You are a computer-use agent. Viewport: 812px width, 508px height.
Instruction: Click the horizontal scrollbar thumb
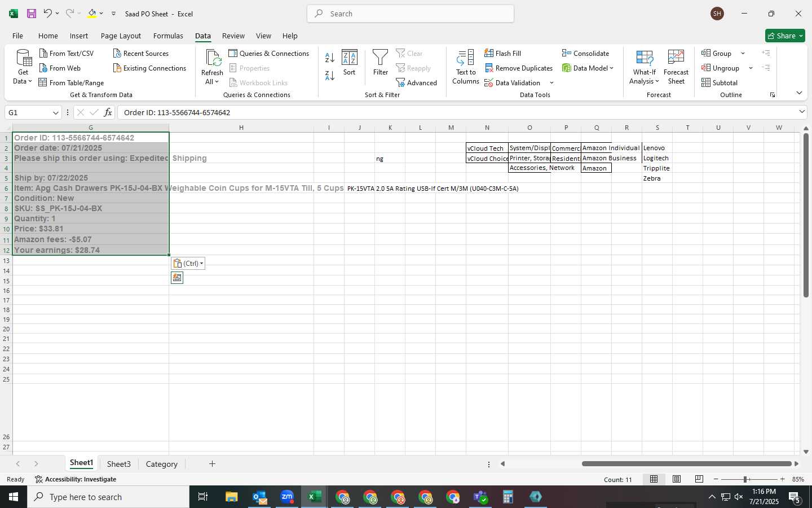pos(687,464)
